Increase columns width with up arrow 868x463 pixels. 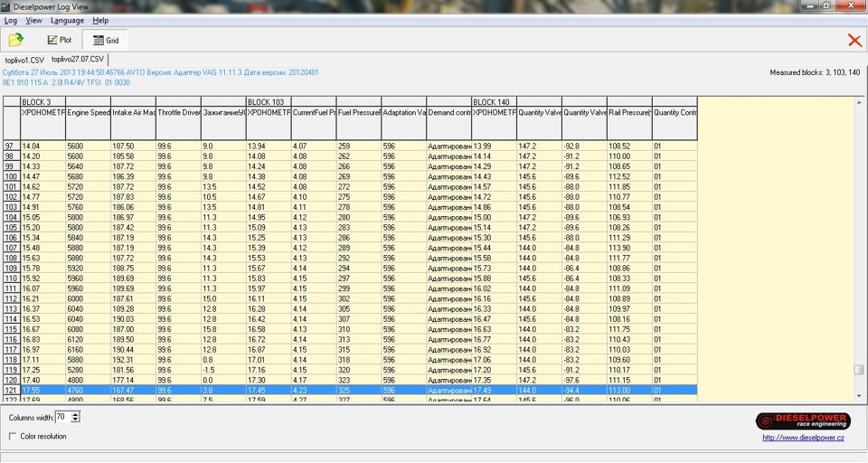pyautogui.click(x=76, y=414)
